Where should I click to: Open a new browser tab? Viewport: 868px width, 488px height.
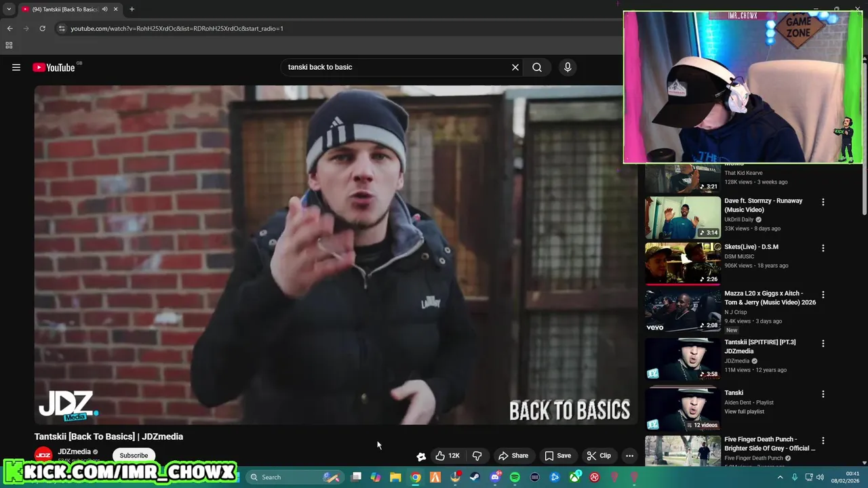[132, 9]
